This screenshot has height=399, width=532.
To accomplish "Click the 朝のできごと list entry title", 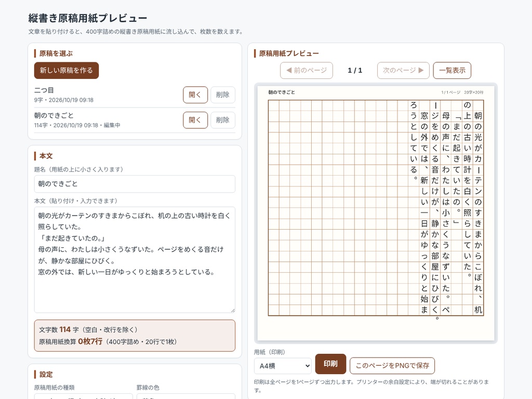I will (54, 115).
